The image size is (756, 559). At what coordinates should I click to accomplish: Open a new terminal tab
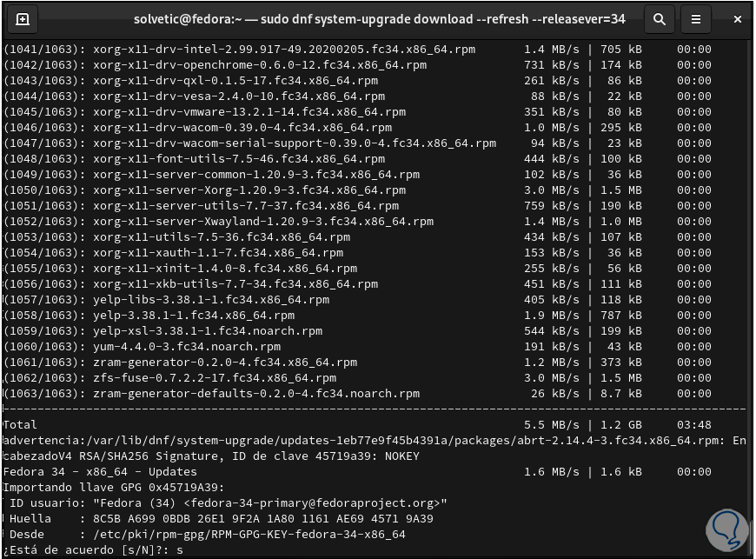pos(23,19)
